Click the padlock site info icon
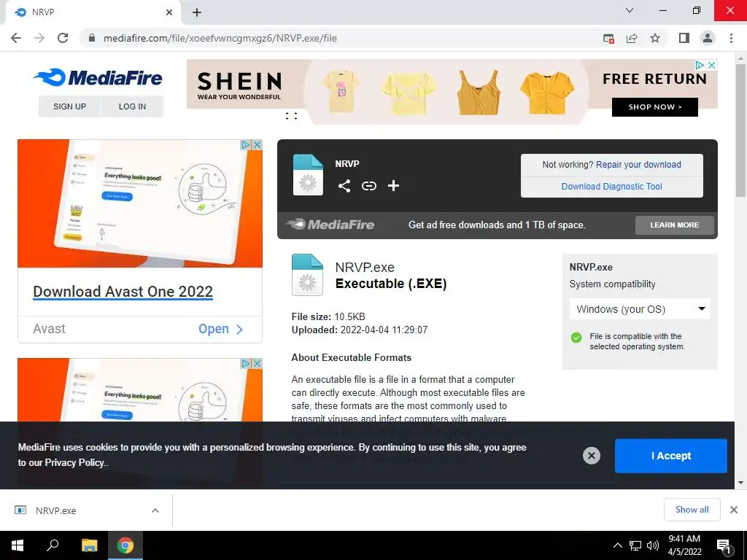This screenshot has width=747, height=560. point(92,38)
